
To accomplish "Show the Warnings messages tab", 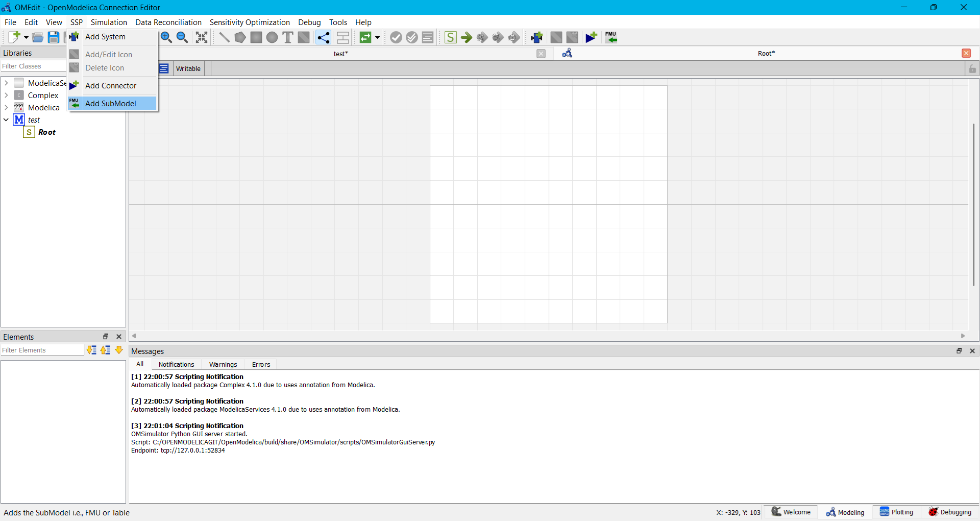I will tap(223, 365).
